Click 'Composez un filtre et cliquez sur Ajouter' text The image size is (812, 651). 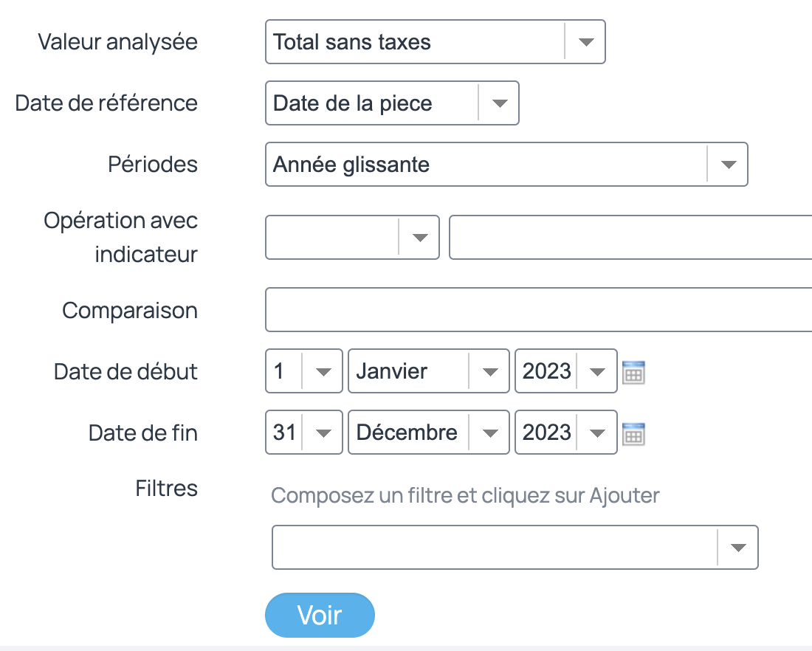click(465, 495)
